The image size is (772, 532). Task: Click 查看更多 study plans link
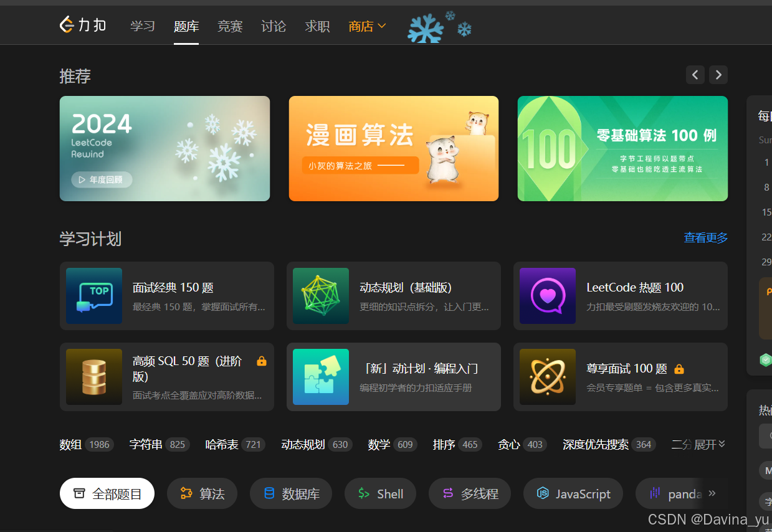click(706, 237)
